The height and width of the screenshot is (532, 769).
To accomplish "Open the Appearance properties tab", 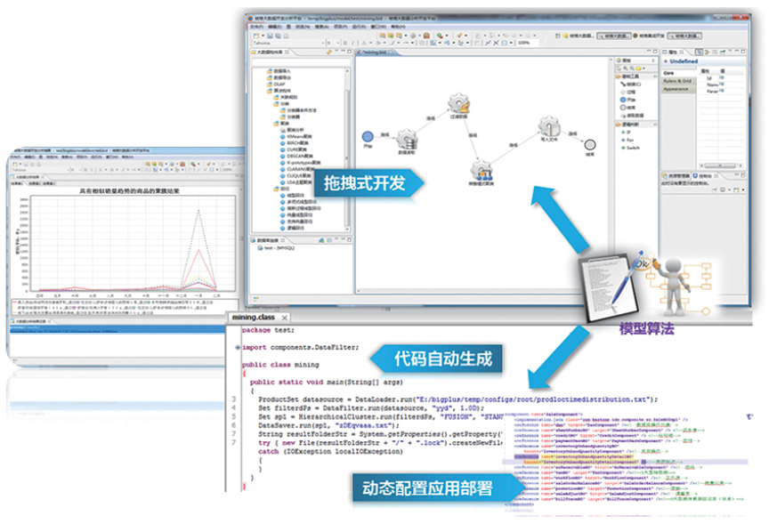I will click(678, 89).
